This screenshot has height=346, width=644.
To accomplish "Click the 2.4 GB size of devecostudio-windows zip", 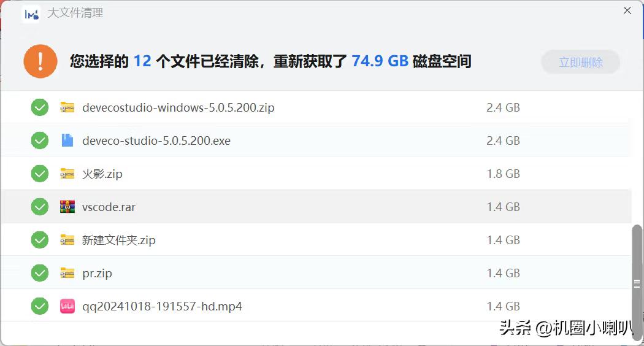I will point(503,107).
